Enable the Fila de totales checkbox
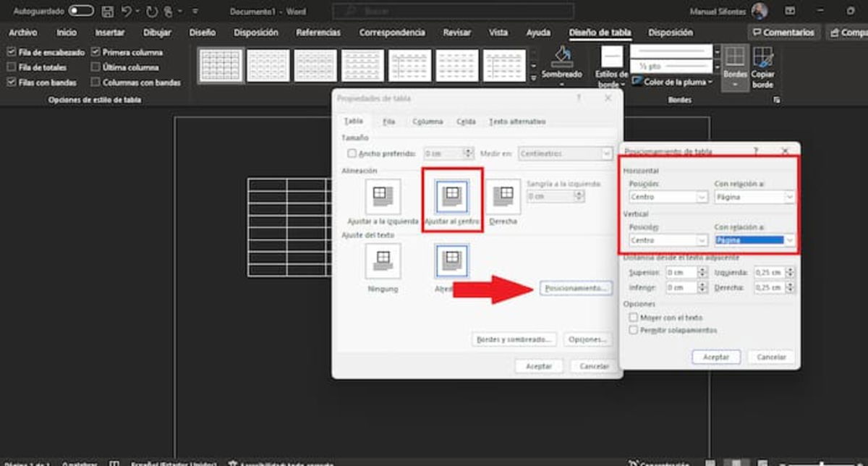 [x=12, y=67]
